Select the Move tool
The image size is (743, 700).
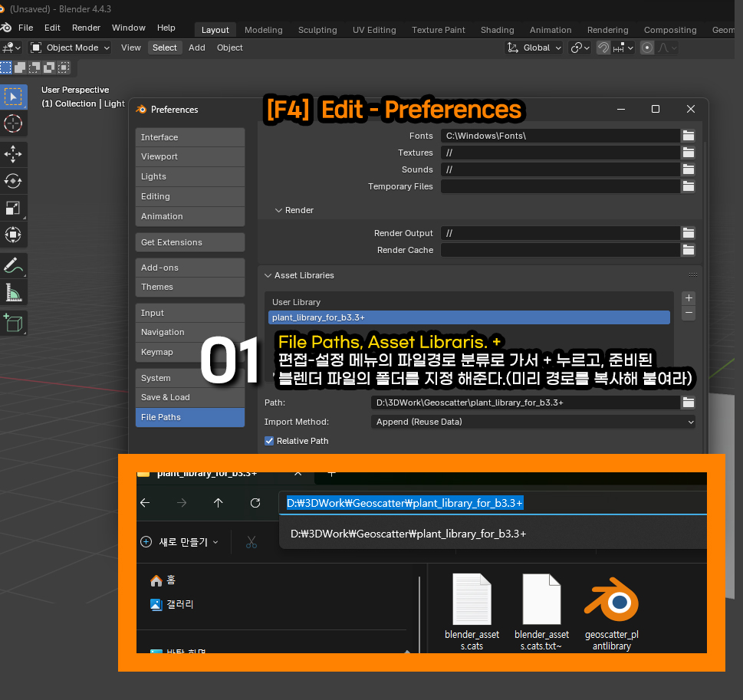[13, 154]
